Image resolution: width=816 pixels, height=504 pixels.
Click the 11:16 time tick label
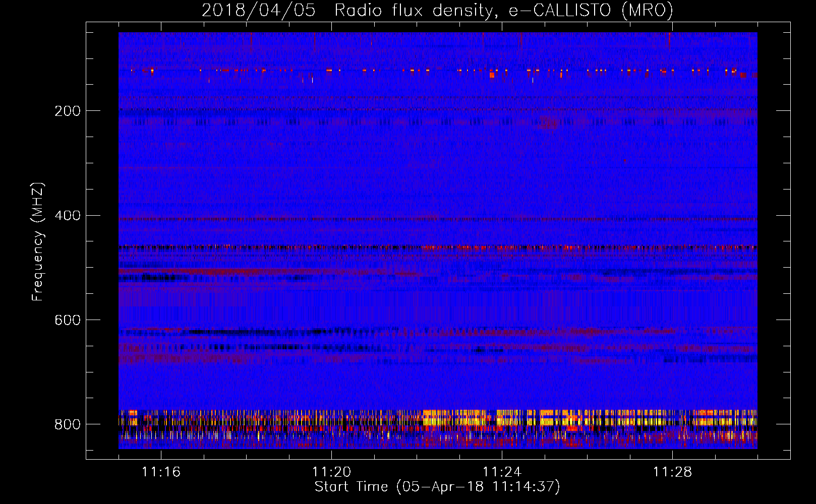pos(161,472)
